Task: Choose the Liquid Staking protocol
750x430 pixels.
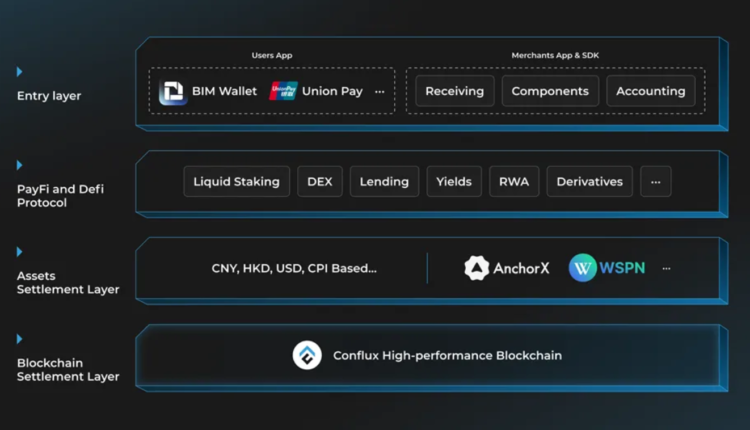Action: 237,181
